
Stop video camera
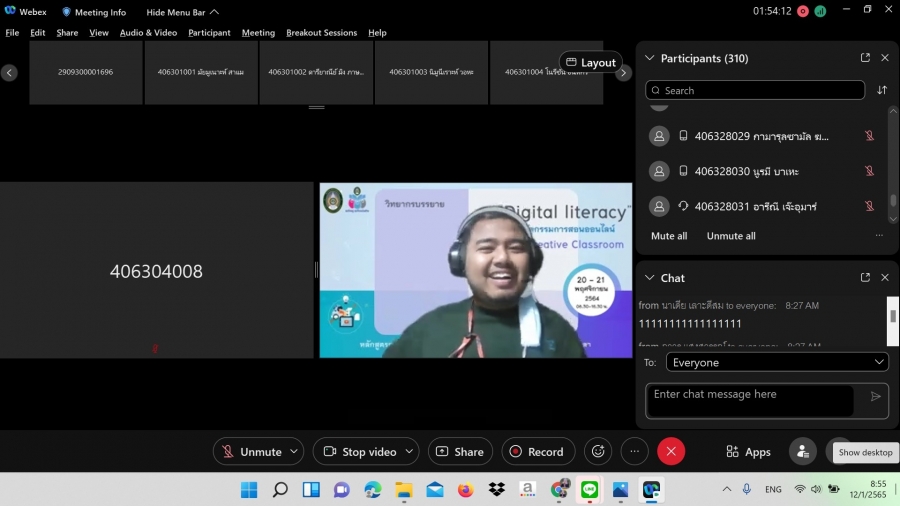(360, 452)
